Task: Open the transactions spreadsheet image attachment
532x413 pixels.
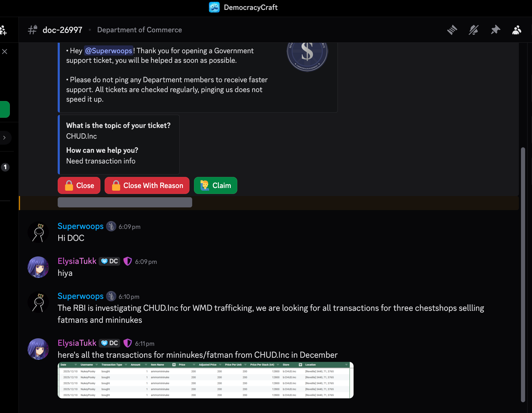Action: coord(206,380)
